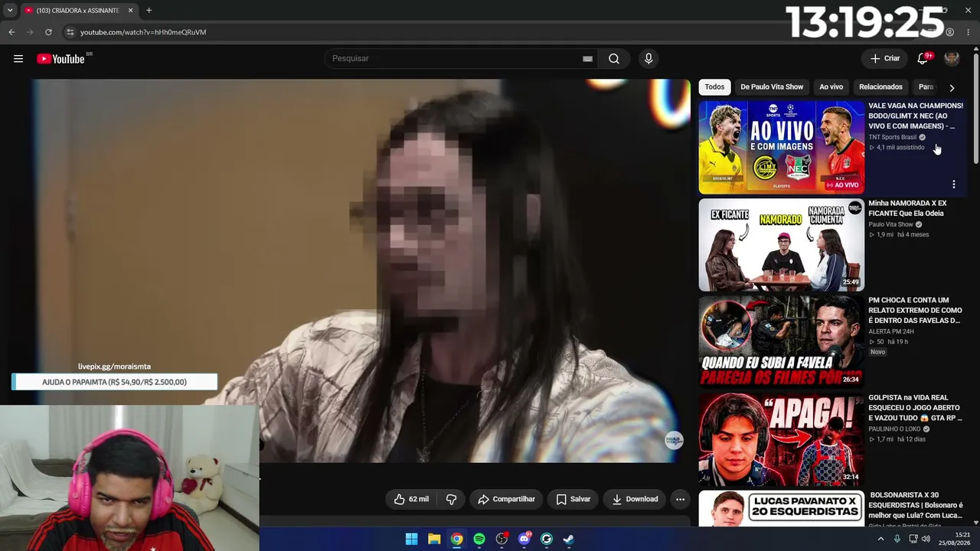Open more actions ellipsis under the video
This screenshot has width=980, height=551.
pyautogui.click(x=680, y=499)
